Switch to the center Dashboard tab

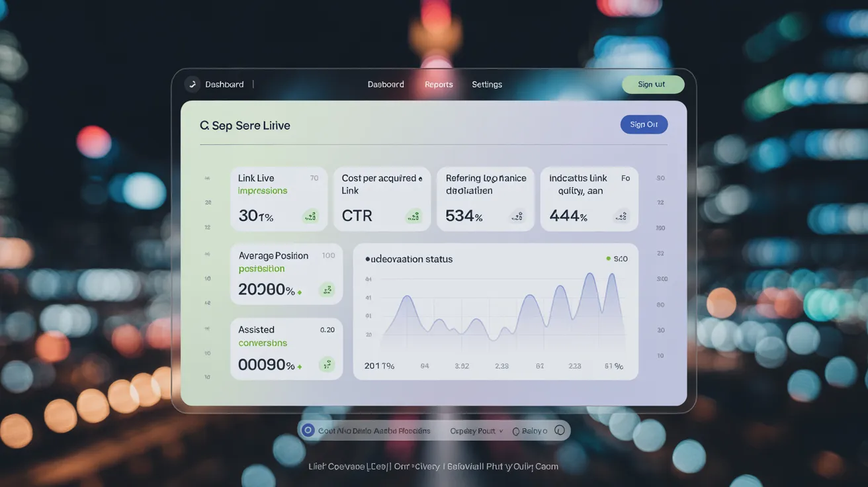pyautogui.click(x=386, y=85)
